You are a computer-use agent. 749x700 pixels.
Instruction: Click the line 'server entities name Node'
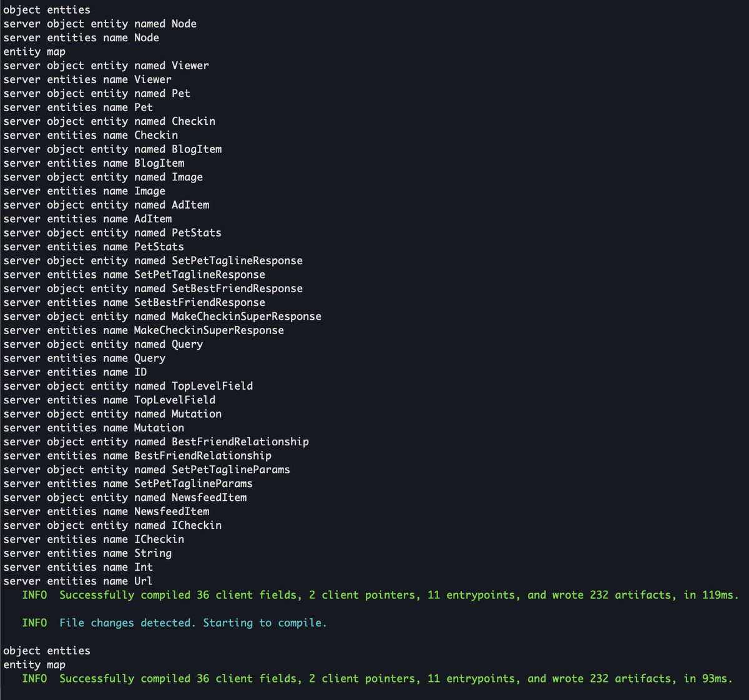[81, 37]
